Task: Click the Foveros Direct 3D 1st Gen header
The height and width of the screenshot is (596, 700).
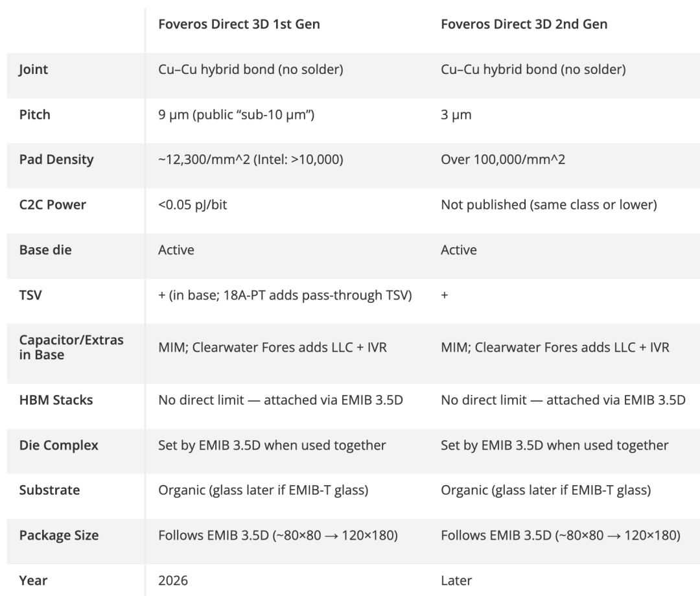Action: coord(239,24)
